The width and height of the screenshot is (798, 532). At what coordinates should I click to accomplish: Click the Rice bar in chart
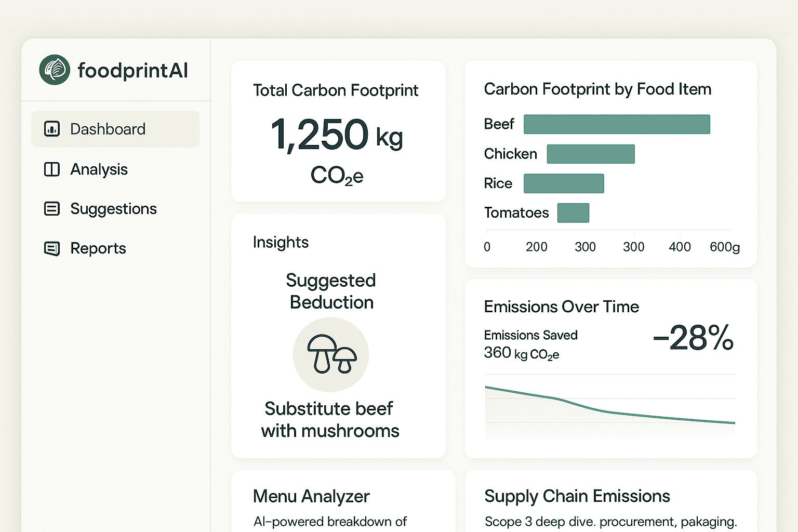click(x=564, y=183)
